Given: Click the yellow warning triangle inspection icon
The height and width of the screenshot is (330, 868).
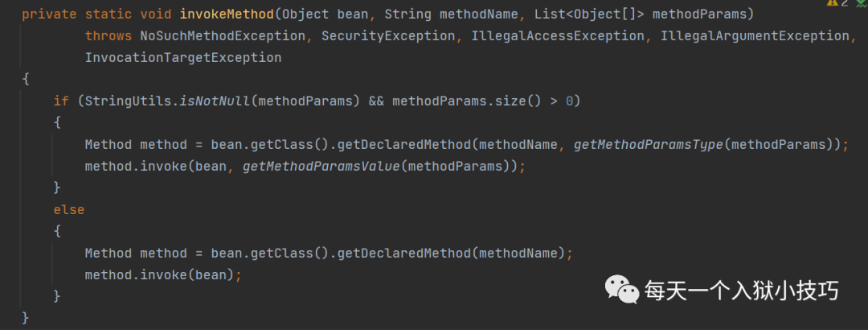Looking at the screenshot, I should tap(833, 2).
